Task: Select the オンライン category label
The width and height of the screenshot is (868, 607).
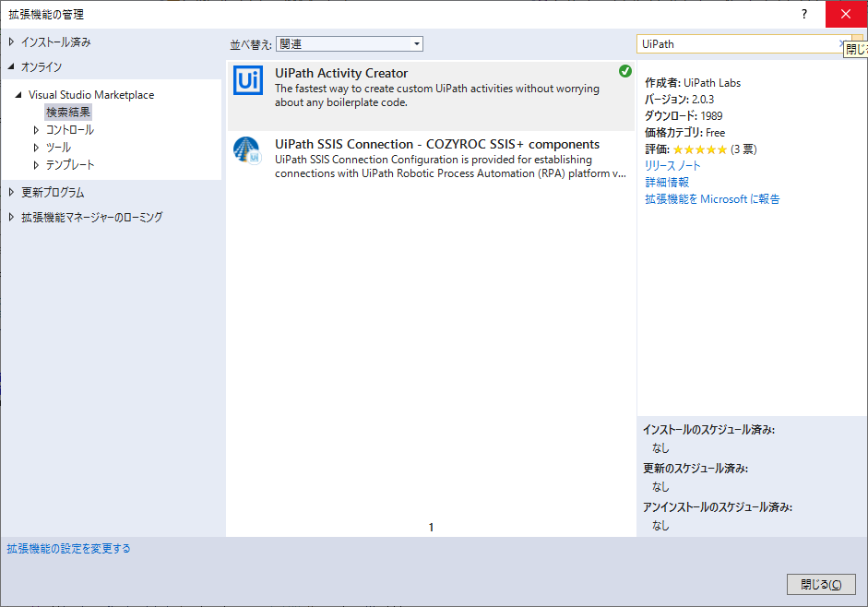Action: [42, 67]
